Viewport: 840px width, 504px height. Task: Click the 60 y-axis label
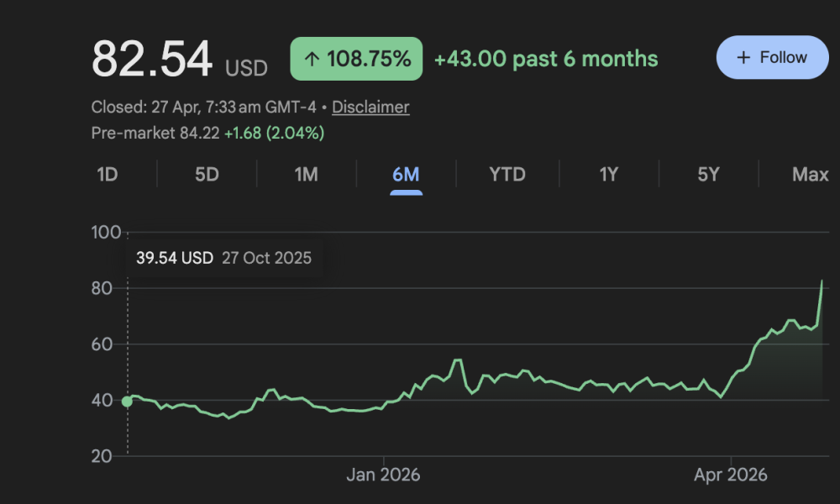tap(102, 344)
